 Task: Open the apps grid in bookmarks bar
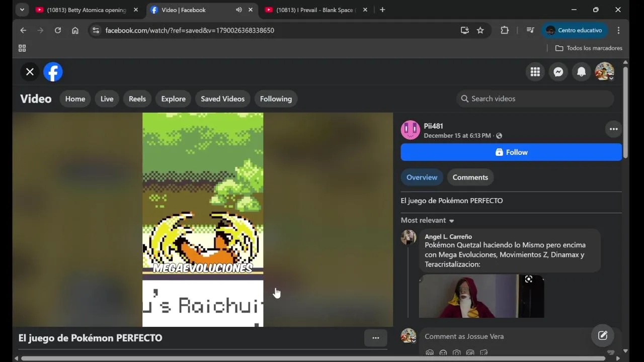[22, 48]
